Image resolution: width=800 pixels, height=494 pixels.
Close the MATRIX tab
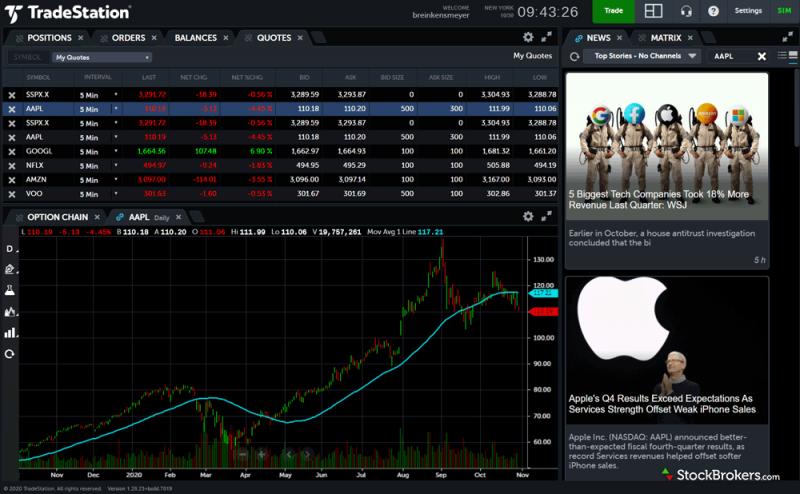coord(690,38)
